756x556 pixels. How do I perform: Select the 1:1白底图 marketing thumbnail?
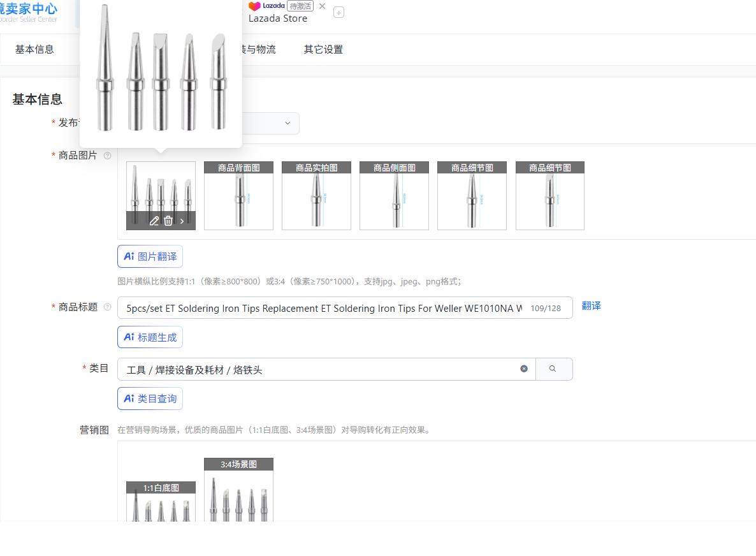[x=161, y=502]
